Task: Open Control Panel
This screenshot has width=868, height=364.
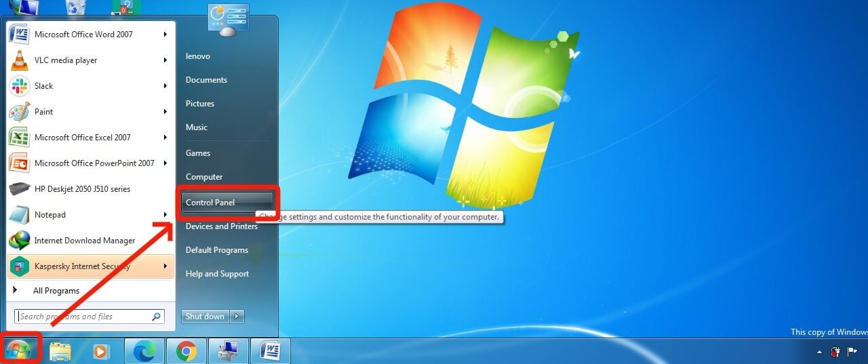Action: coord(226,203)
